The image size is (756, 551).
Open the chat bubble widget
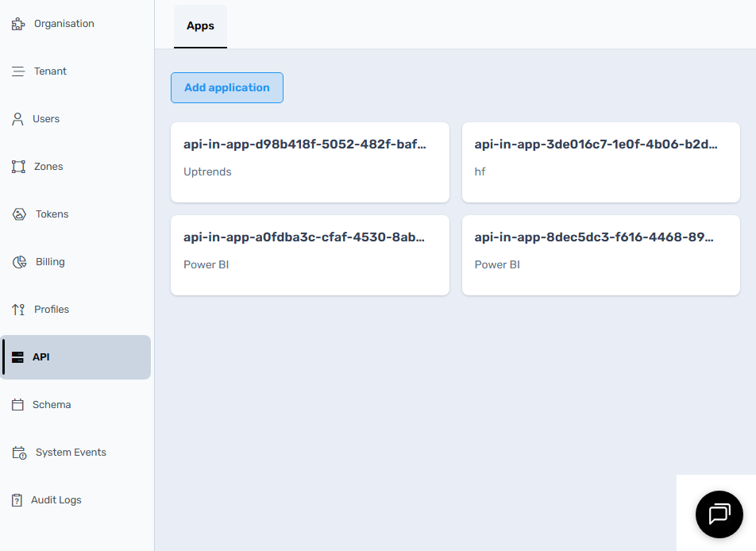click(719, 514)
